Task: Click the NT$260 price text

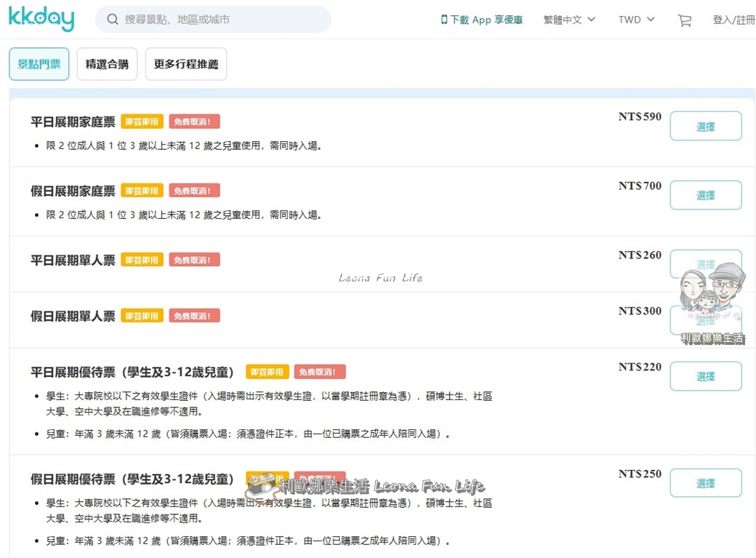Action: click(640, 255)
